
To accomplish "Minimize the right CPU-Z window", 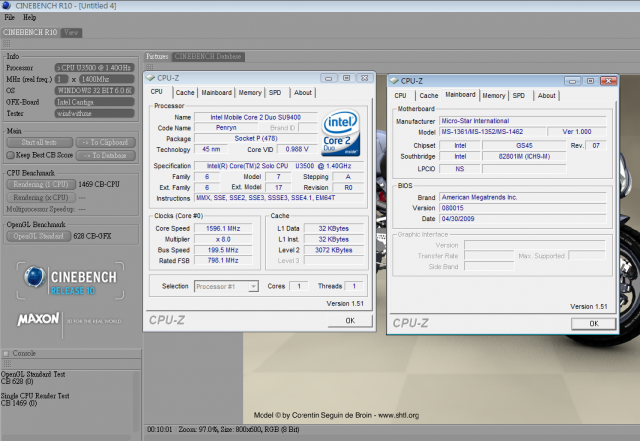I will click(x=572, y=81).
